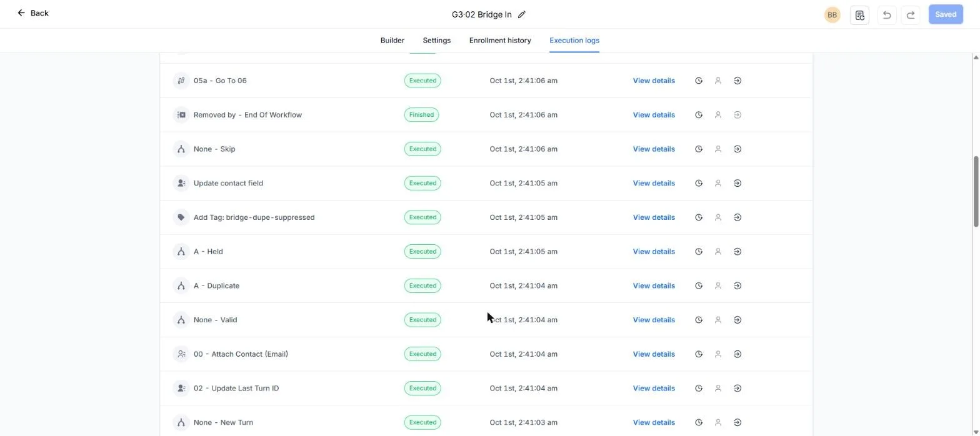Click the clock icon on the 02 - Update Last Turn ID row
The image size is (980, 436).
699,388
